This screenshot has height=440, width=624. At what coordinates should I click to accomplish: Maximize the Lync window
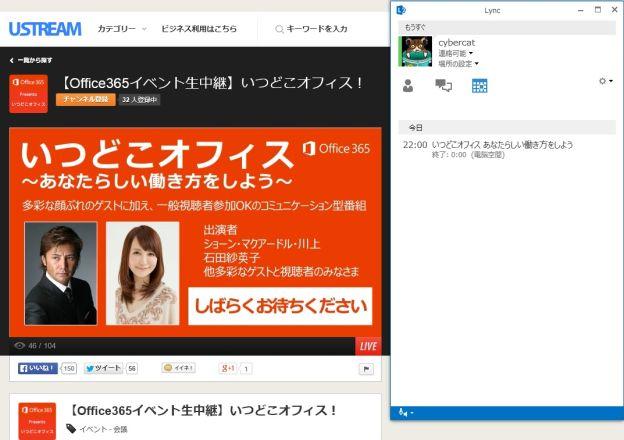[x=598, y=10]
